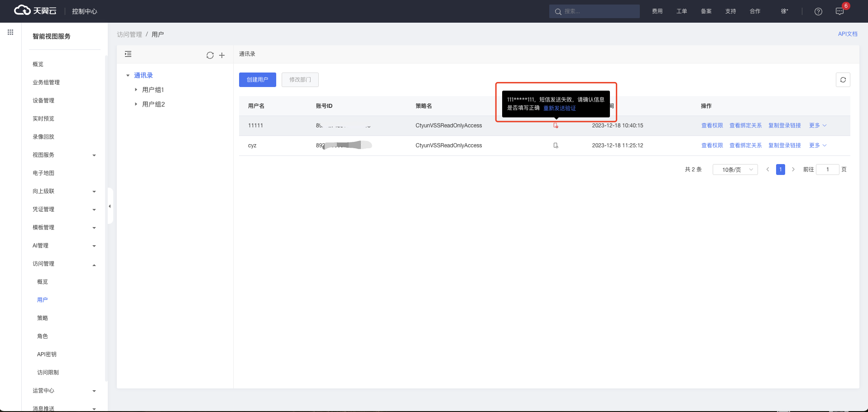The height and width of the screenshot is (412, 868).
Task: Click the 创建用户 button
Action: [x=257, y=80]
